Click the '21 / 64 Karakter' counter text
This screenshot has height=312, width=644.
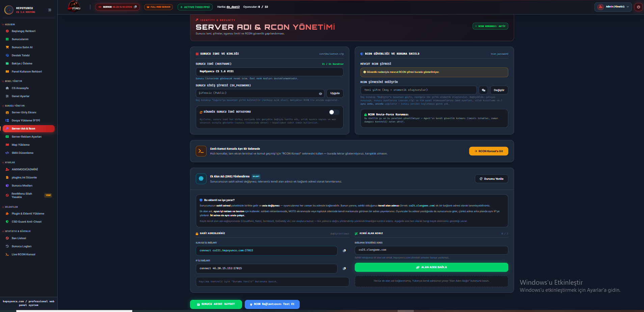(332, 64)
